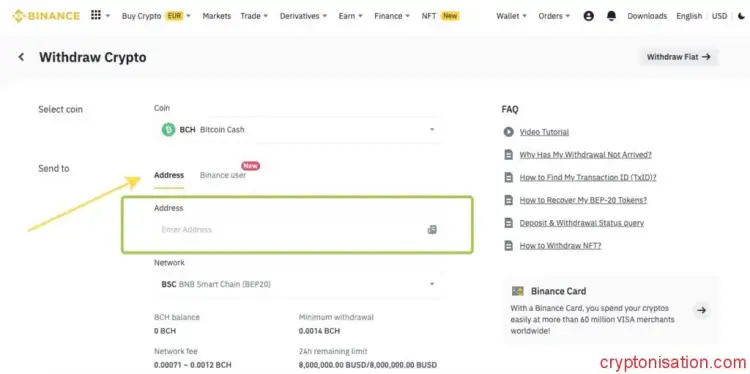Open Deposit & Withdrawal Status query link
The height and width of the screenshot is (374, 750).
[x=582, y=223]
